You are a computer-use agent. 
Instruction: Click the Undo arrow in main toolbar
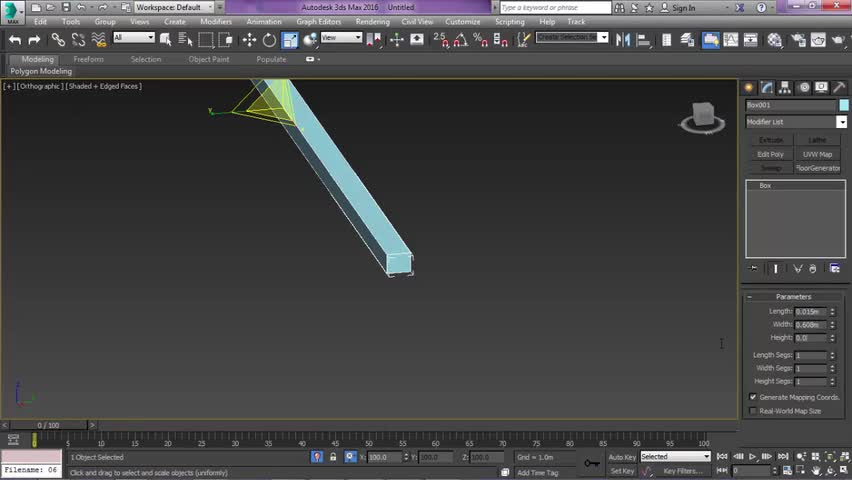pos(15,40)
